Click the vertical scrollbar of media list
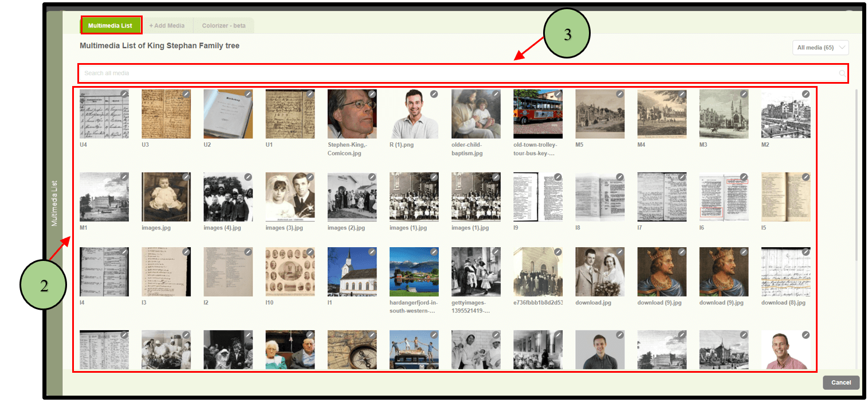868x402 pixels. (857, 172)
